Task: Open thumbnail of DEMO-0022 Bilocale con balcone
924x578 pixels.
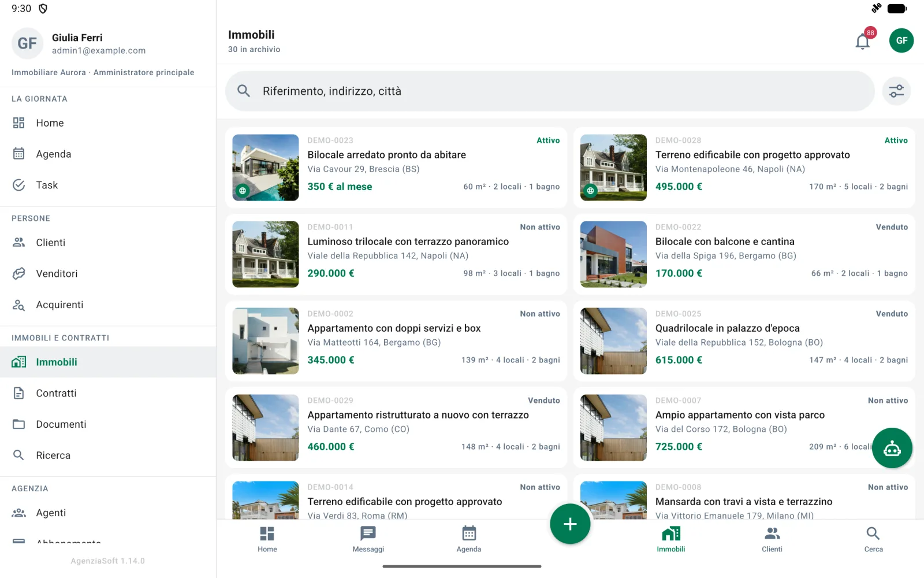Action: point(613,254)
